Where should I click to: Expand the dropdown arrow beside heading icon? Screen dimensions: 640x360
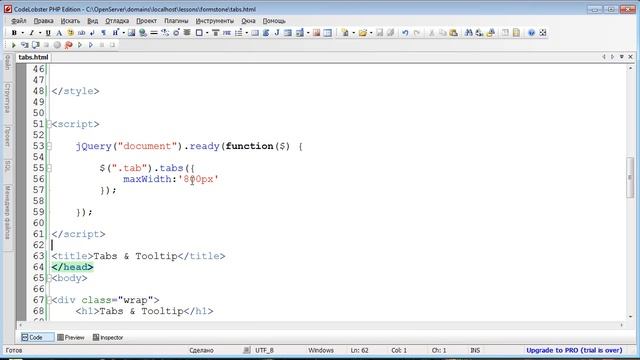123,33
